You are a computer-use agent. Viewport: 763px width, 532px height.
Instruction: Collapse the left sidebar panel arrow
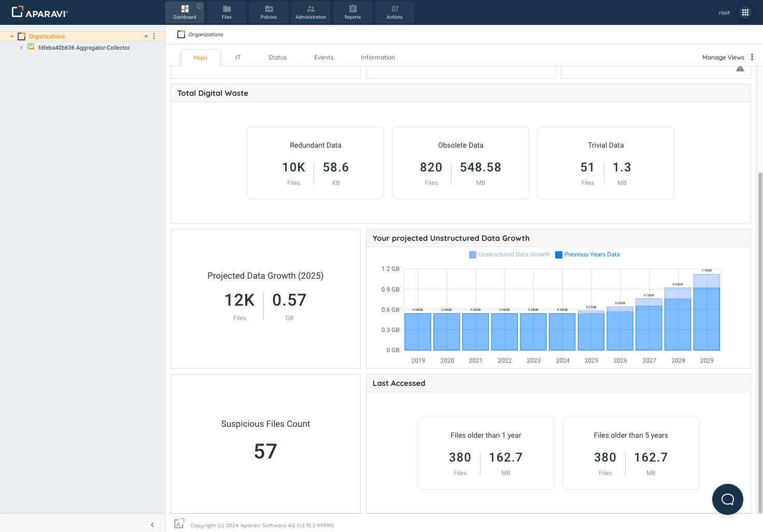tap(152, 525)
